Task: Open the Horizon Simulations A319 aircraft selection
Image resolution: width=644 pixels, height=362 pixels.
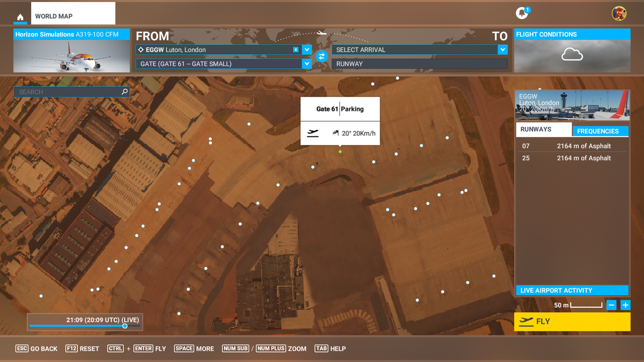Action: point(71,51)
